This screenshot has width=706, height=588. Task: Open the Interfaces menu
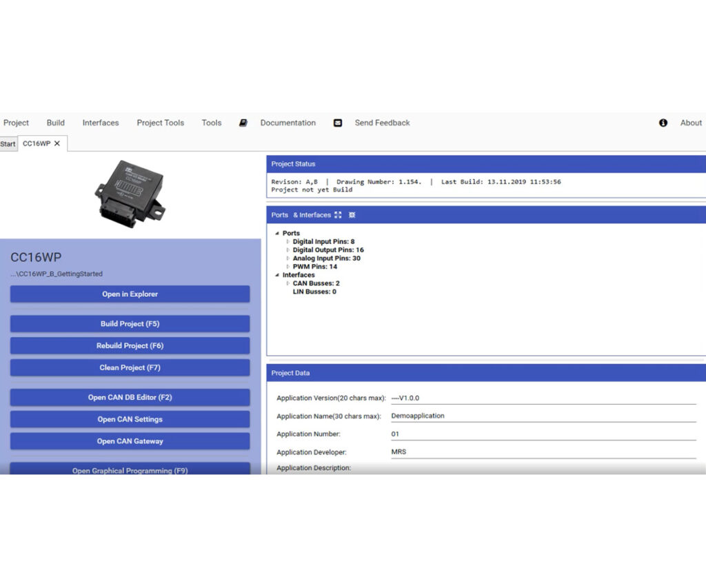pyautogui.click(x=100, y=123)
